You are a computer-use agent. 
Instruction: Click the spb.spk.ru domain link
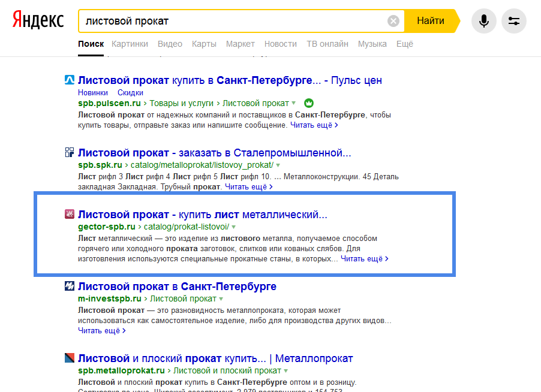coord(100,165)
